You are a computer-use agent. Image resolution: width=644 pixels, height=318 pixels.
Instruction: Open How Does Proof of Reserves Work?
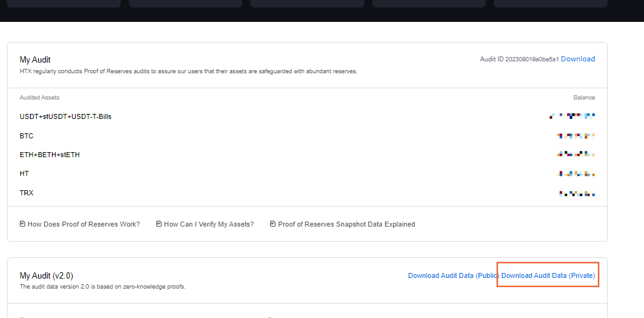pos(84,224)
